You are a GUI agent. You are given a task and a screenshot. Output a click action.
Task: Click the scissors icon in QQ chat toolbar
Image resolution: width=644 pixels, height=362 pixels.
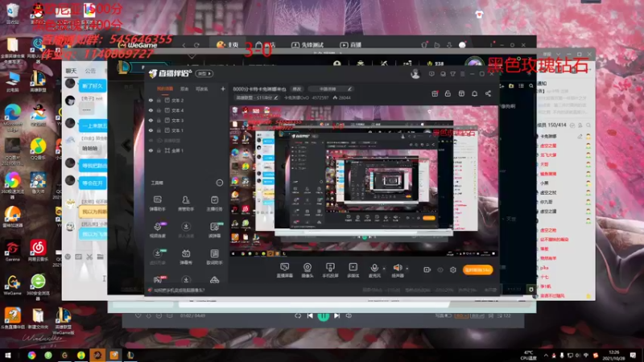pos(89,257)
